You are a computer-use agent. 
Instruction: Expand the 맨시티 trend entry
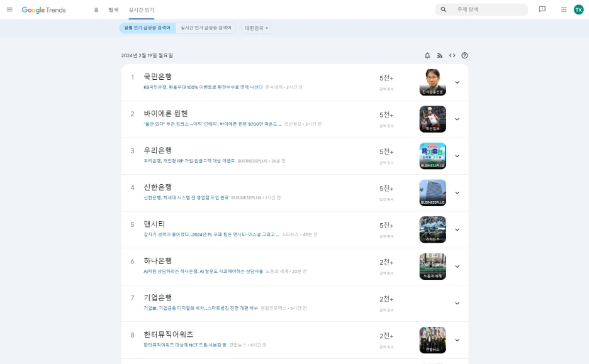click(x=457, y=229)
